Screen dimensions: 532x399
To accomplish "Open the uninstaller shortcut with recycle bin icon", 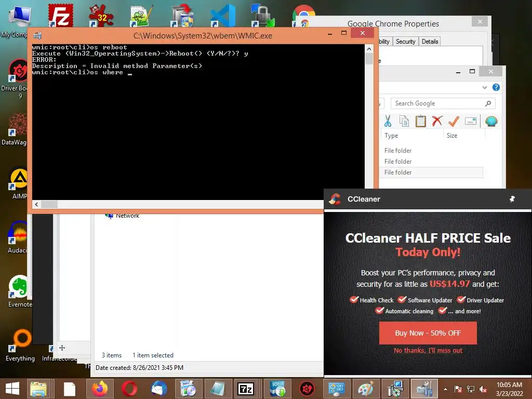I will point(182,16).
